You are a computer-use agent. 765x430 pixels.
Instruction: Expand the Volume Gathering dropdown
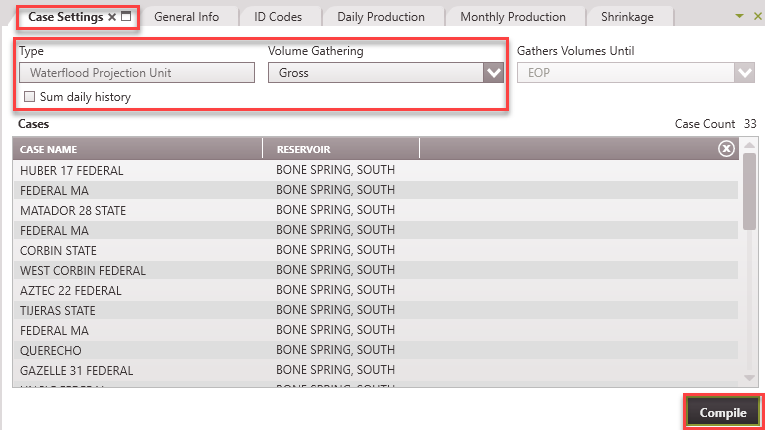[x=492, y=73]
